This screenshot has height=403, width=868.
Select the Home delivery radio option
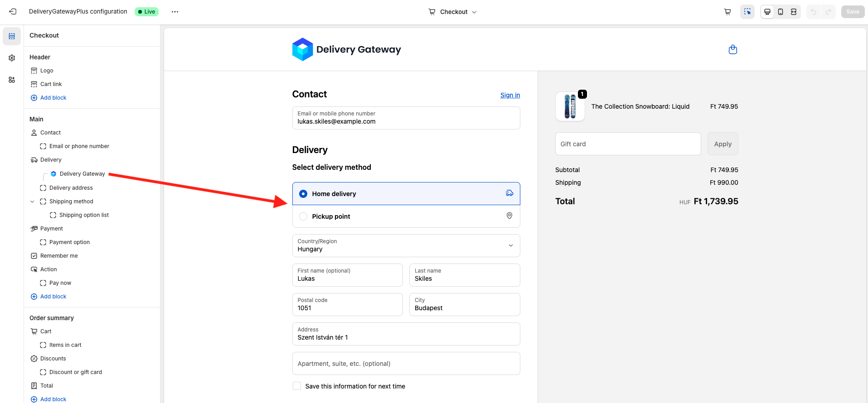click(x=303, y=194)
